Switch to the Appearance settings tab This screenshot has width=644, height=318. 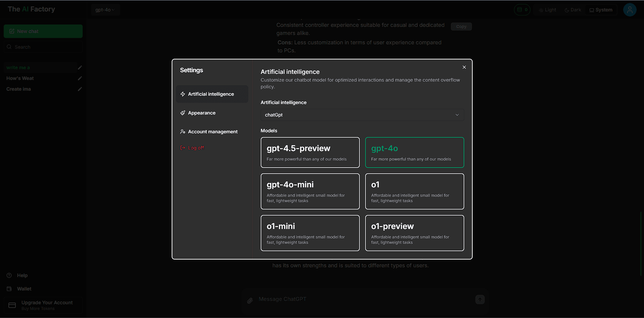[x=212, y=113]
